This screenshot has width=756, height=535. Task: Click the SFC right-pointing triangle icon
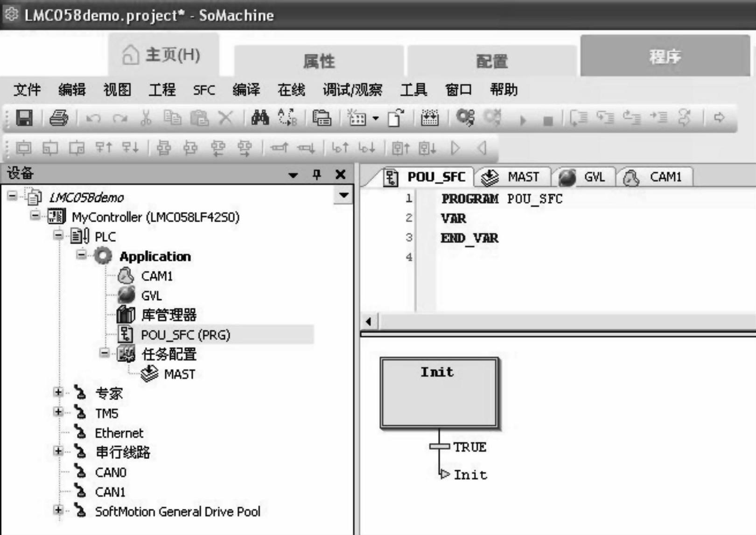coord(455,148)
